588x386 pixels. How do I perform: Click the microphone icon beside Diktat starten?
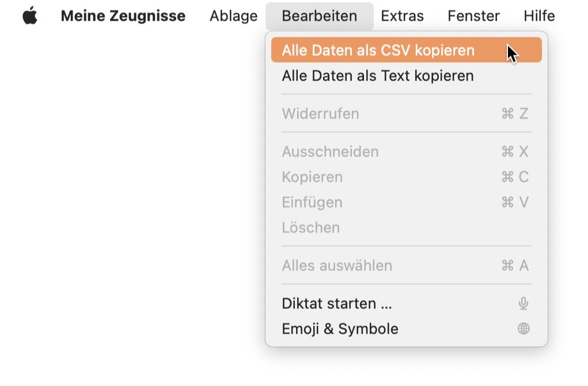tap(523, 303)
